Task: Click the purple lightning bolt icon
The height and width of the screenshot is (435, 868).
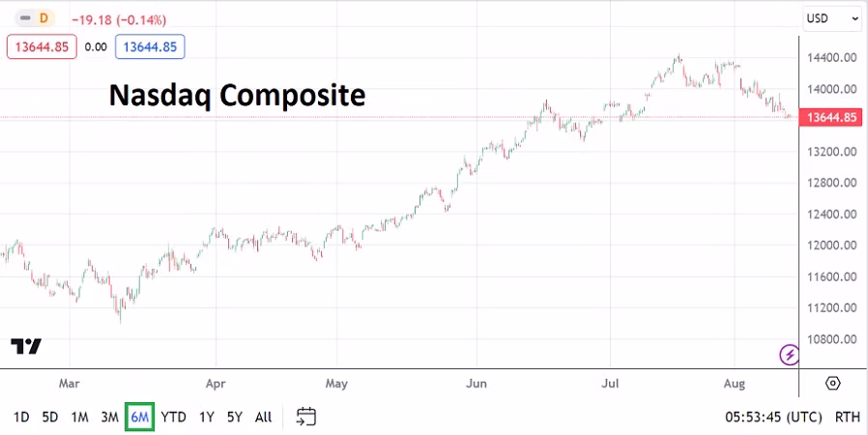Action: click(x=790, y=355)
